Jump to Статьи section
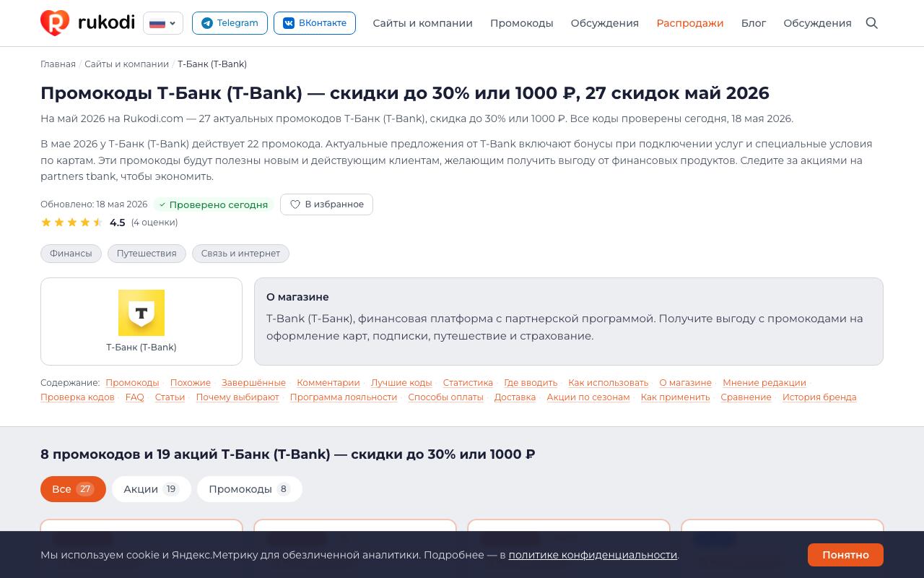Screen dimensions: 924x578 tap(170, 397)
